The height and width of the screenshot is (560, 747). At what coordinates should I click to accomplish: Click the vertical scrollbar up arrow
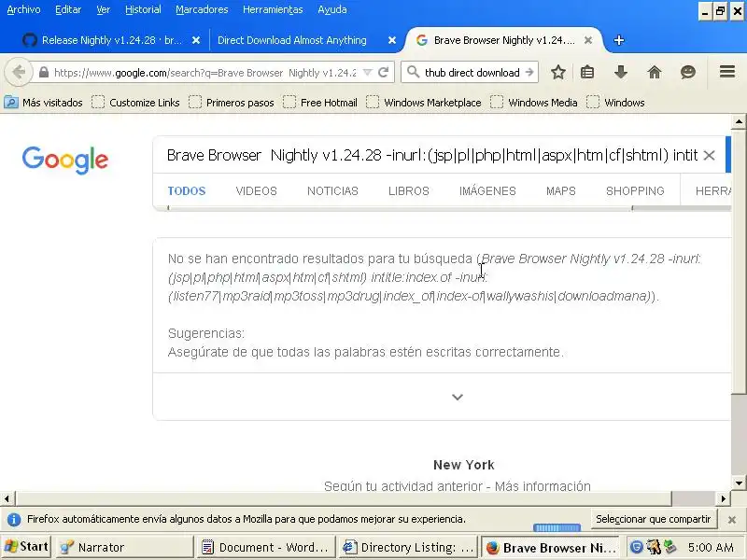tap(739, 122)
